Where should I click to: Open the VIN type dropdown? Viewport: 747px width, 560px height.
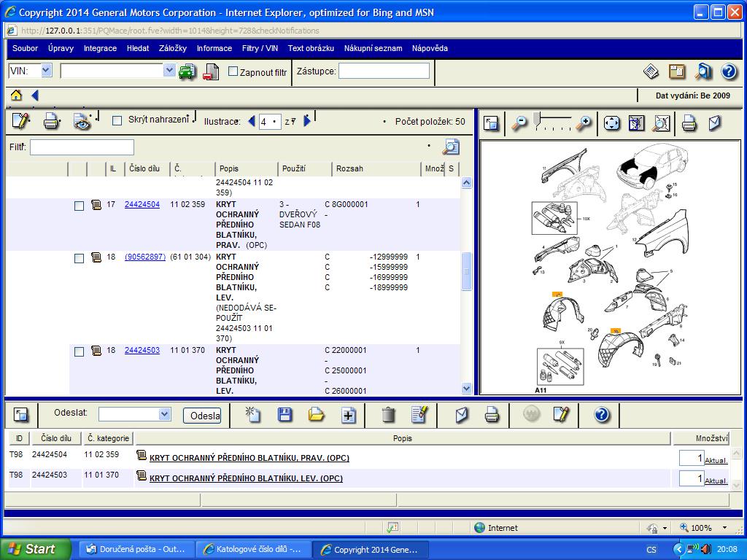coord(46,71)
